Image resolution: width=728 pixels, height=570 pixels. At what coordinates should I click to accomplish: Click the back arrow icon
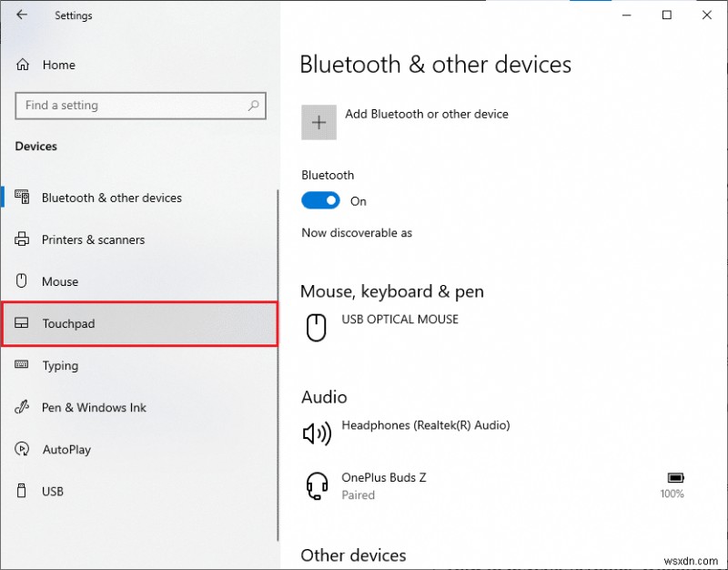point(22,15)
